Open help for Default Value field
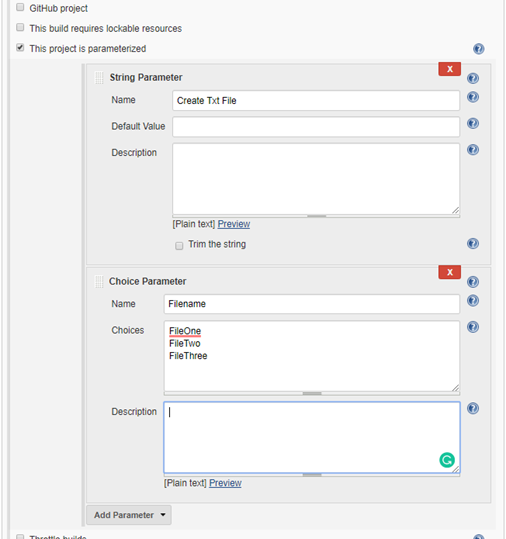Image resolution: width=506 pixels, height=539 pixels. [x=473, y=123]
